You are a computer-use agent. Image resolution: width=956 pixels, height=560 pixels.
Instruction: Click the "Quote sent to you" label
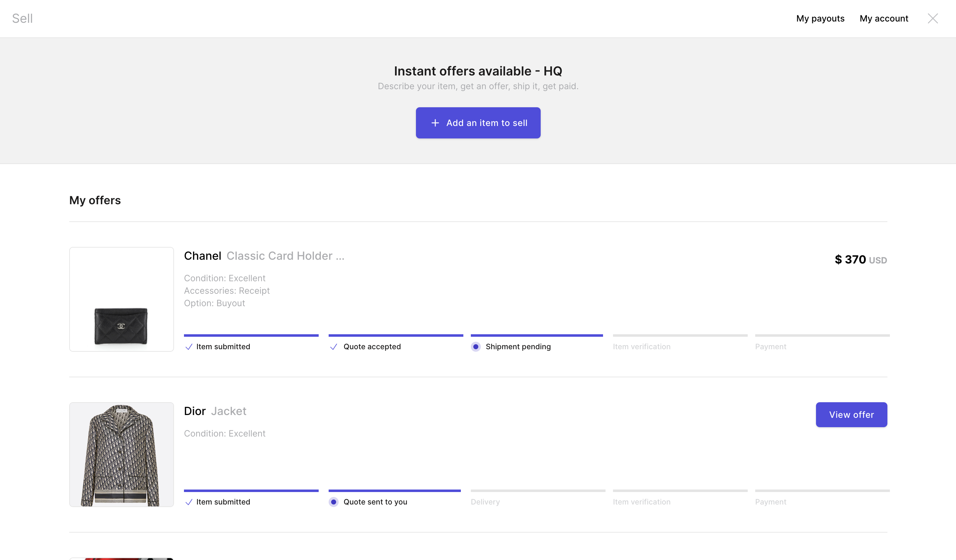[375, 502]
